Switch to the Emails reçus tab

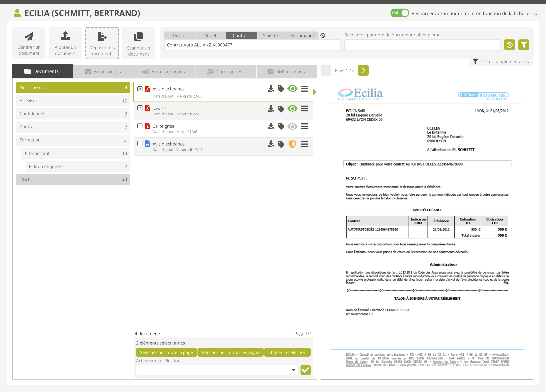click(103, 71)
